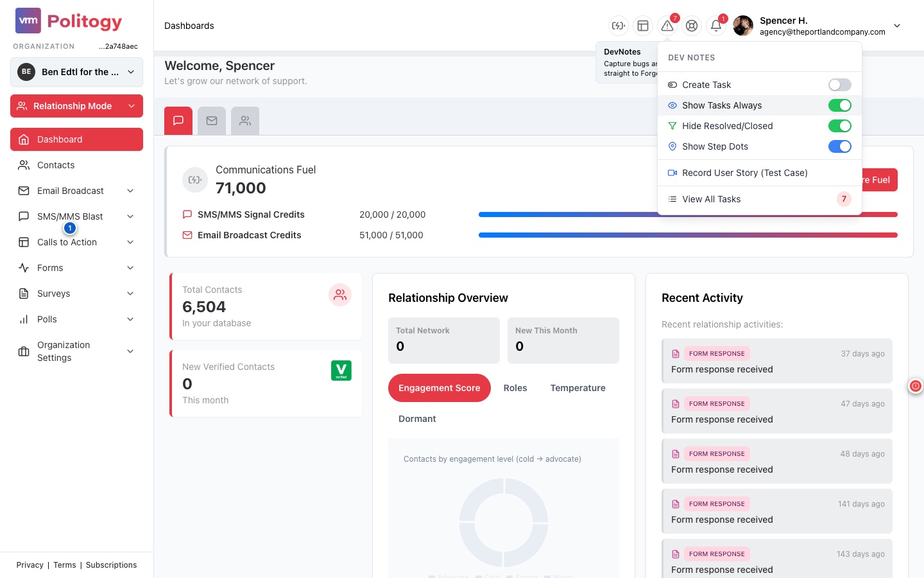The width and height of the screenshot is (924, 578).
Task: Toggle the Create Task switch
Action: (x=839, y=85)
